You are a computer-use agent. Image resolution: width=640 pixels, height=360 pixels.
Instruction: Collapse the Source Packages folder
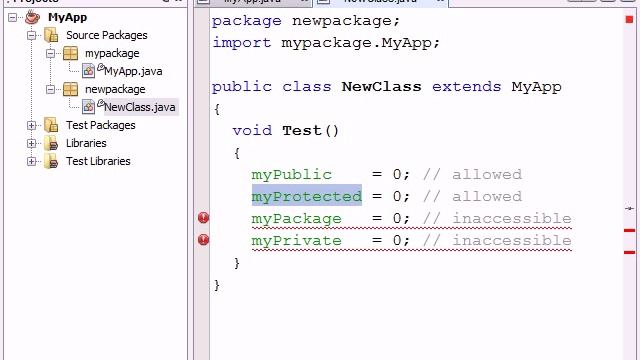[x=31, y=36]
